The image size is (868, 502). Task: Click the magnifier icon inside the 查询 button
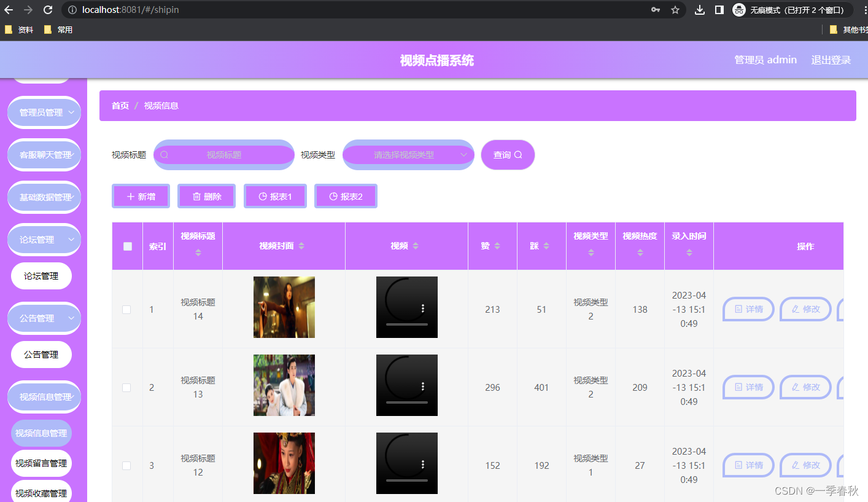[519, 155]
